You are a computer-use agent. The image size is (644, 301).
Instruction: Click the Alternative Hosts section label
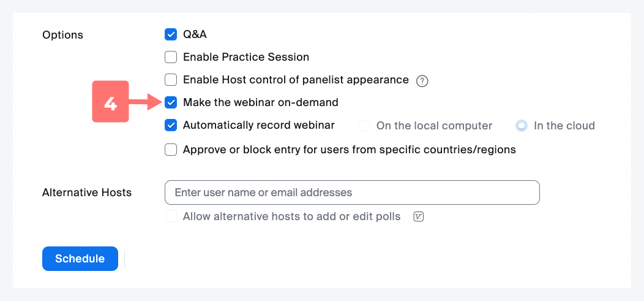(x=87, y=192)
